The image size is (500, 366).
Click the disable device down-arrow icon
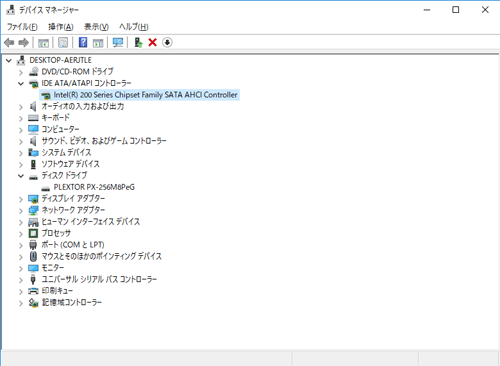pos(167,42)
